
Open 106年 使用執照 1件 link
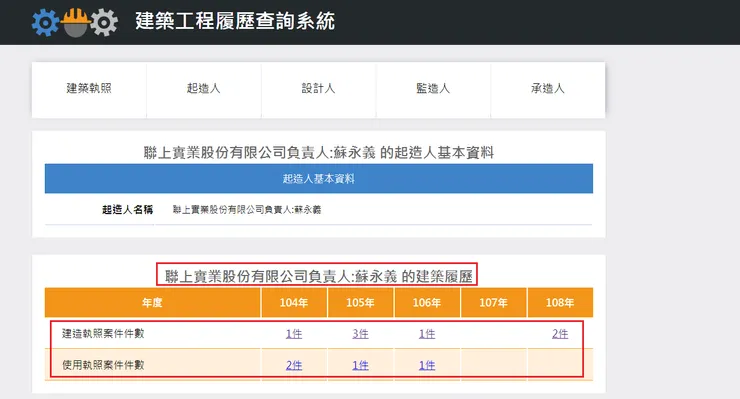[427, 365]
